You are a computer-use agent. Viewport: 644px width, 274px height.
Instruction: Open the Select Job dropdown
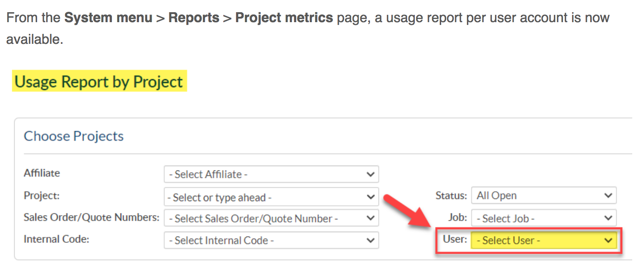[x=544, y=218]
